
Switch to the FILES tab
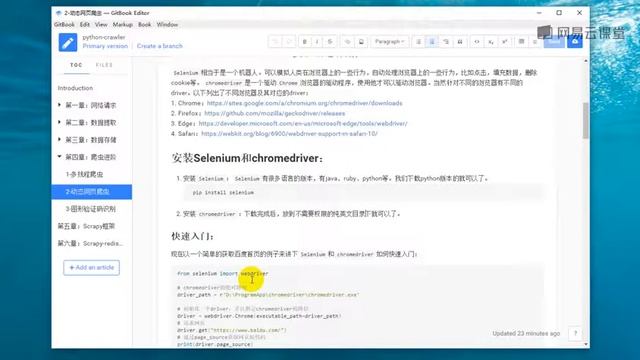(104, 65)
